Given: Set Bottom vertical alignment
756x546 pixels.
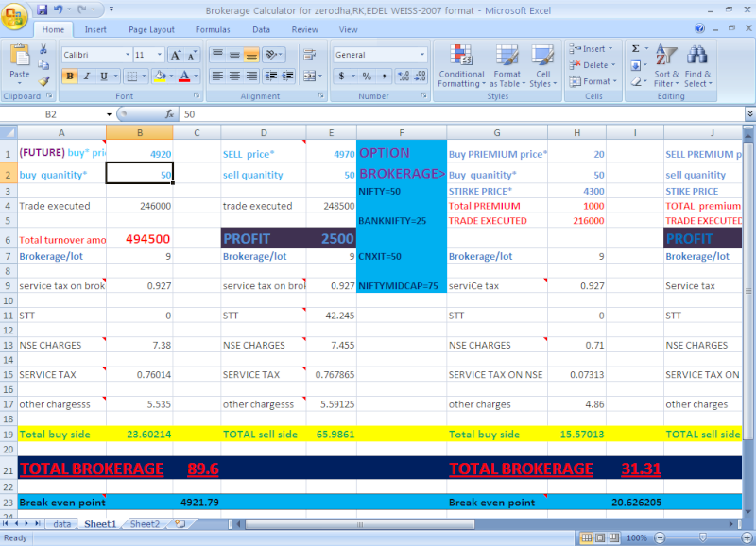Looking at the screenshot, I should pyautogui.click(x=251, y=55).
